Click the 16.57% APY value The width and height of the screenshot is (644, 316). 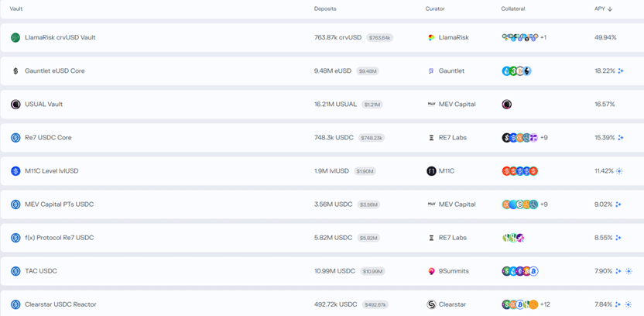click(605, 105)
